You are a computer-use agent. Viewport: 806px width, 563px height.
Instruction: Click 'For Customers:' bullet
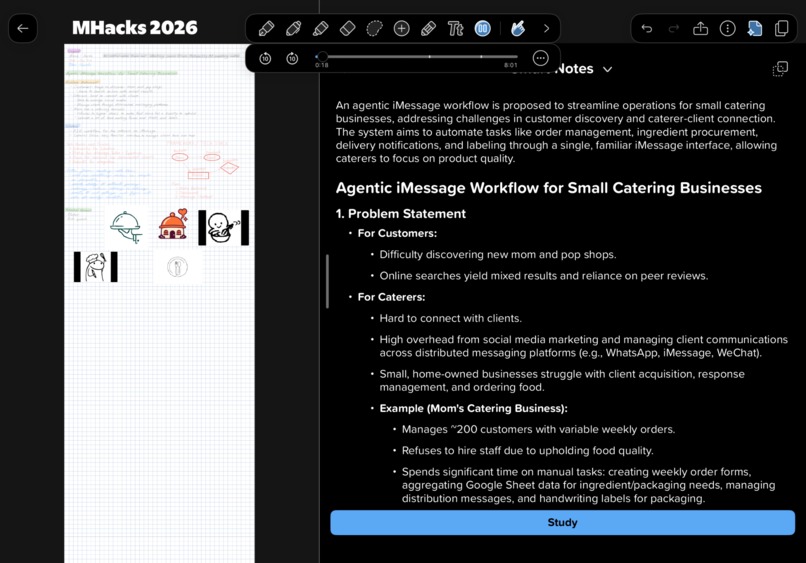coord(397,233)
